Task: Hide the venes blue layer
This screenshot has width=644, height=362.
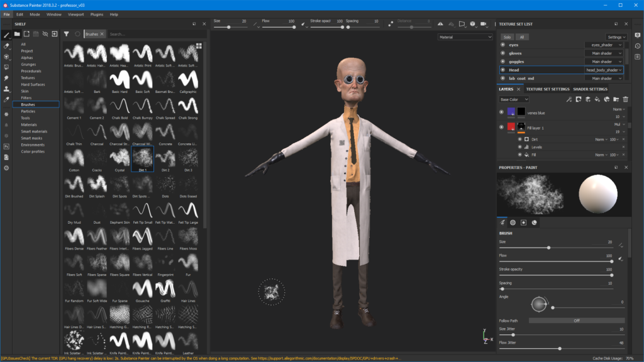Action: 501,112
